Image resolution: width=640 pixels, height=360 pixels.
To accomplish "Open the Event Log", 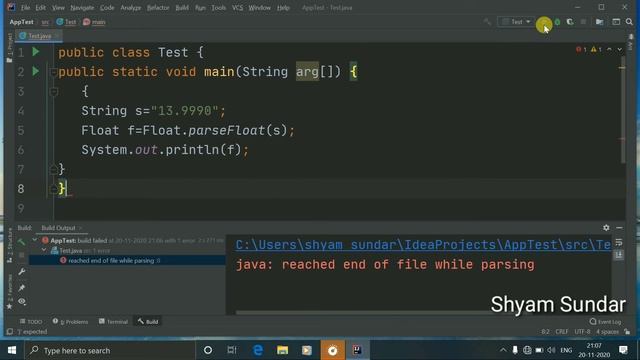I will pos(605,322).
